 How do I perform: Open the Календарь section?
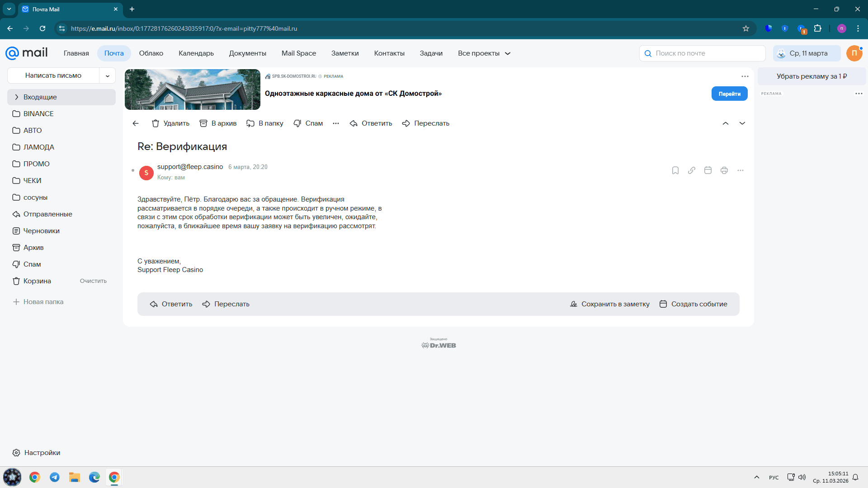[x=196, y=53]
